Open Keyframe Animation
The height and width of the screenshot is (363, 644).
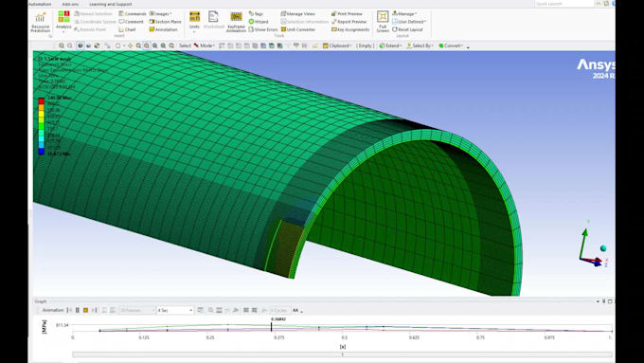236,22
